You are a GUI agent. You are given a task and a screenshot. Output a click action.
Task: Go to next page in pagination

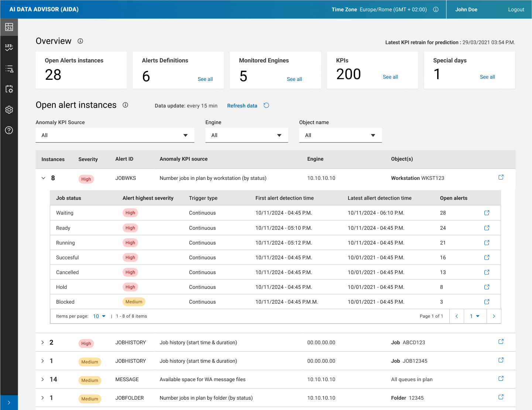pos(494,316)
